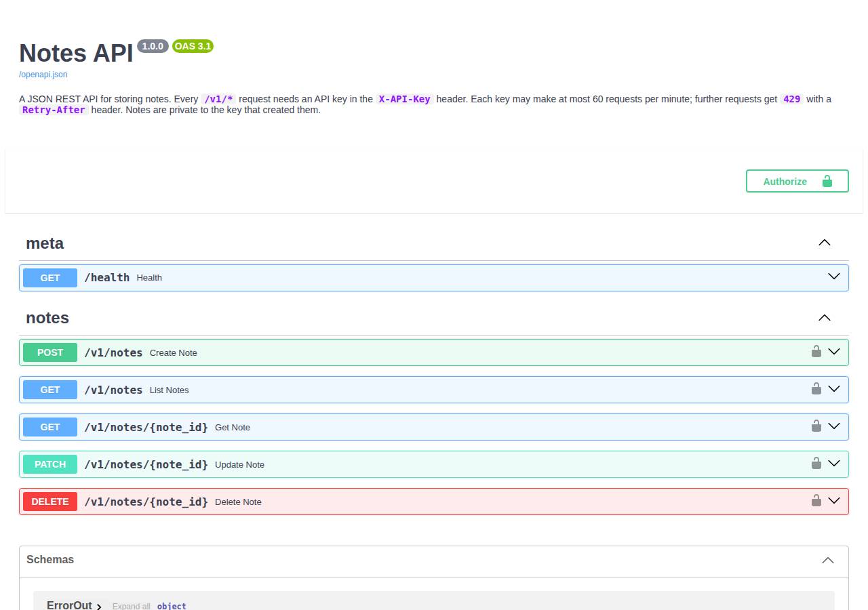This screenshot has width=868, height=610.
Task: Expand the GET Get Note row arrow
Action: pyautogui.click(x=834, y=426)
